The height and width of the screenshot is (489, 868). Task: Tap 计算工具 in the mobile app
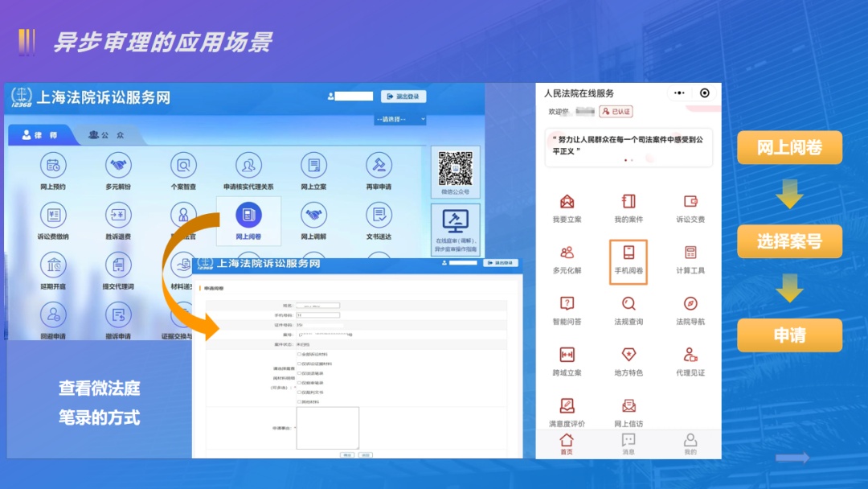[x=690, y=260]
